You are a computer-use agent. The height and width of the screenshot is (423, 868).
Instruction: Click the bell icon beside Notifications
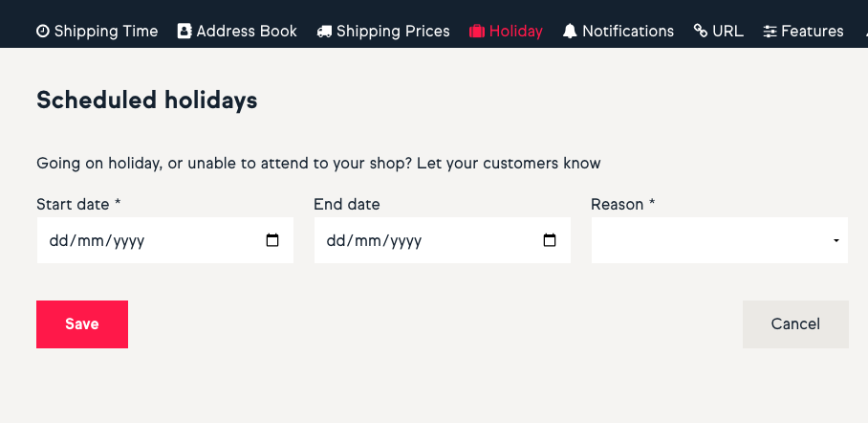pyautogui.click(x=570, y=31)
